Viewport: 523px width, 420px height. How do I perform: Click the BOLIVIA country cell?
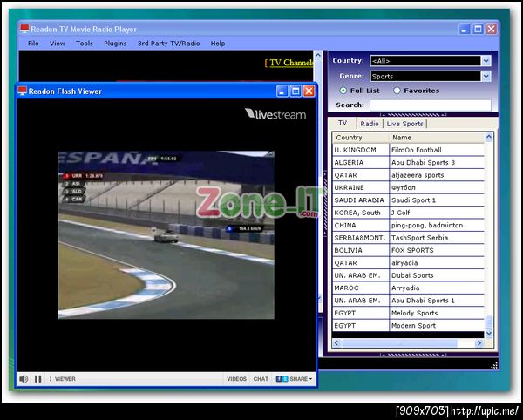[x=361, y=250]
